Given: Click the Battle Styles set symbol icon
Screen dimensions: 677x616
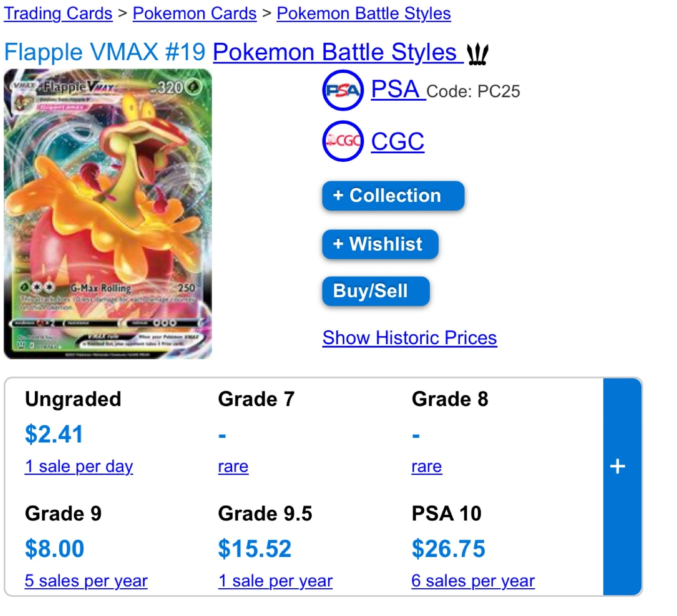Looking at the screenshot, I should coord(478,54).
